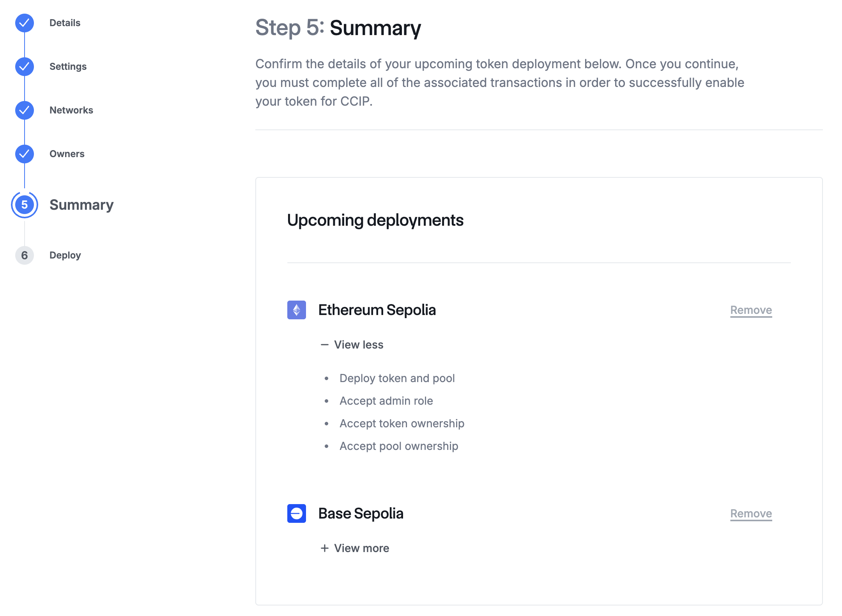This screenshot has width=842, height=616.
Task: Open the Deploy step label
Action: click(x=65, y=255)
